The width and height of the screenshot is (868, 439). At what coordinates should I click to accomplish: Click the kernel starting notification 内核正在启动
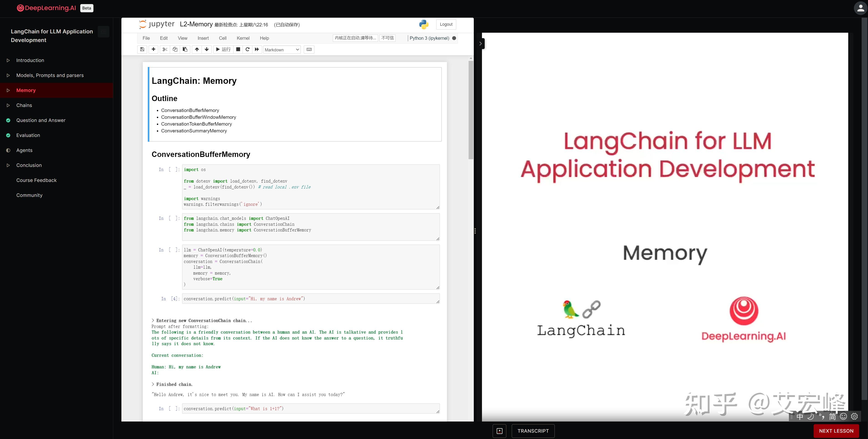(356, 38)
